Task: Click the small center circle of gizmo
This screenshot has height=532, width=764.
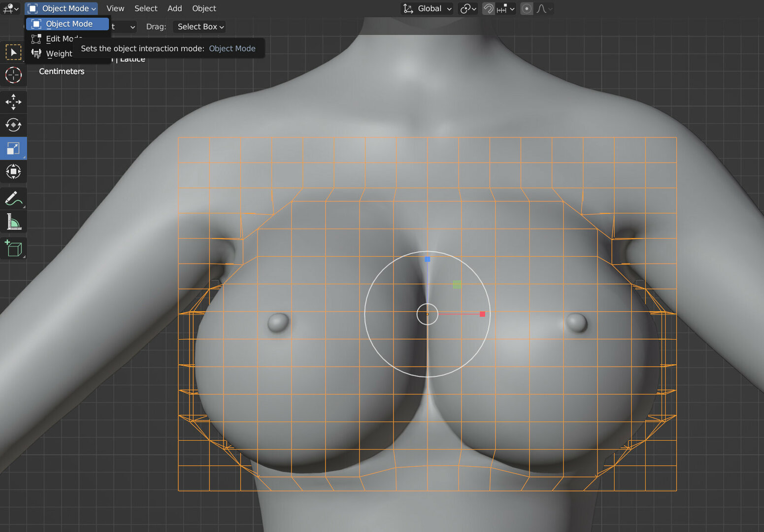Action: click(x=427, y=314)
